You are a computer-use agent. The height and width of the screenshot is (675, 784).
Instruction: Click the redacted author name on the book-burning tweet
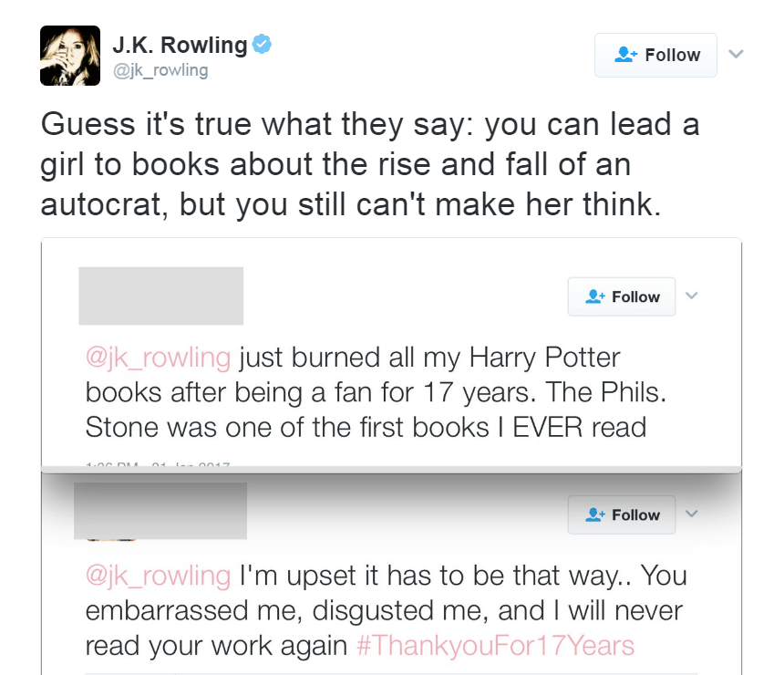tap(160, 296)
